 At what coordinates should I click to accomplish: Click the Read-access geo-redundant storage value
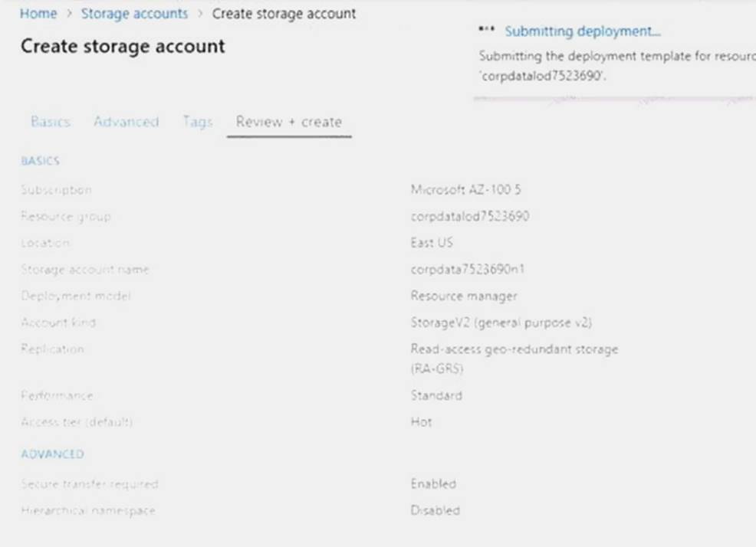point(514,349)
